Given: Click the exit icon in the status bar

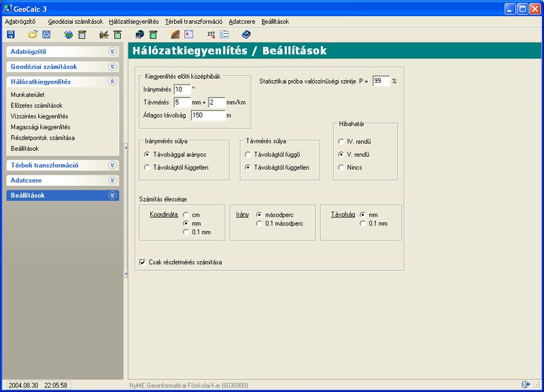Looking at the screenshot, I should 526,385.
